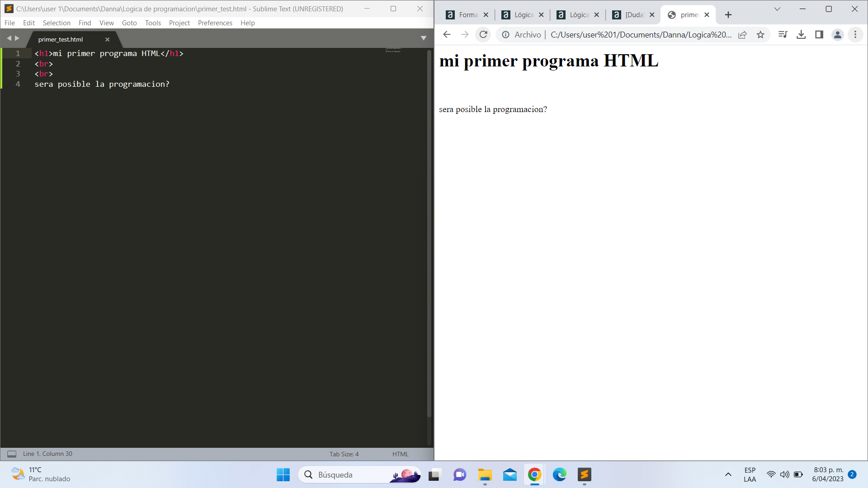
Task: Click line 4 text 'sera posible la programacion?'
Action: click(102, 84)
